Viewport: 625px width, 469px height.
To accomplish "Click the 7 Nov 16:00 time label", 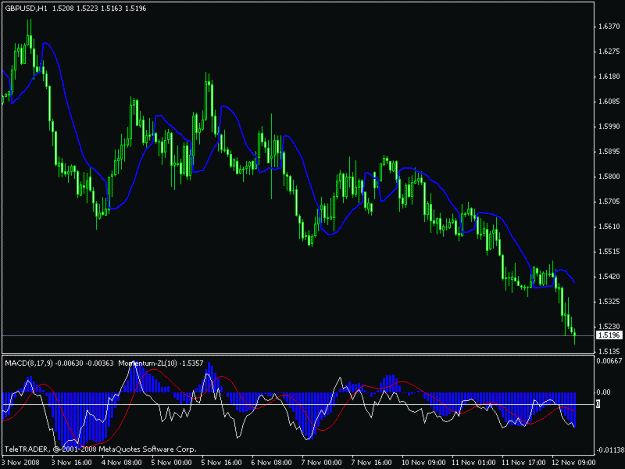I will [371, 463].
